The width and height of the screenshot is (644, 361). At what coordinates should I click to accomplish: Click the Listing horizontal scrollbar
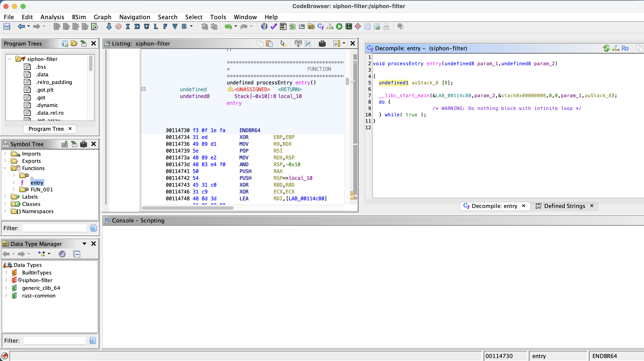[x=188, y=208]
